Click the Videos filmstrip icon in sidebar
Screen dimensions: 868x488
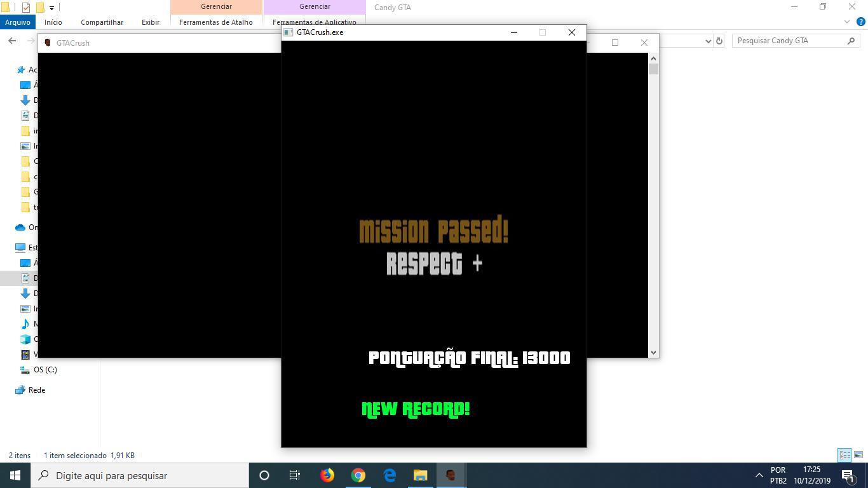pyautogui.click(x=25, y=355)
